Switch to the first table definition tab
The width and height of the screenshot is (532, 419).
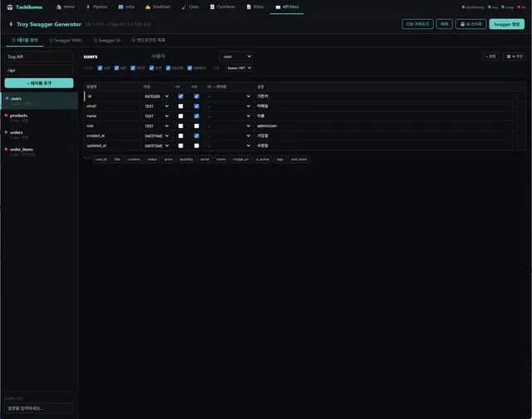pyautogui.click(x=25, y=40)
